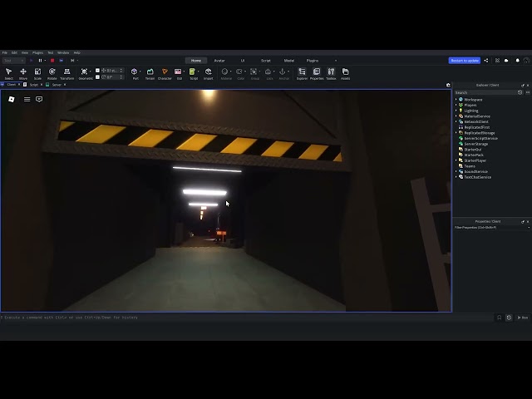Pause the running playtest
The height and width of the screenshot is (399, 532).
(x=40, y=61)
